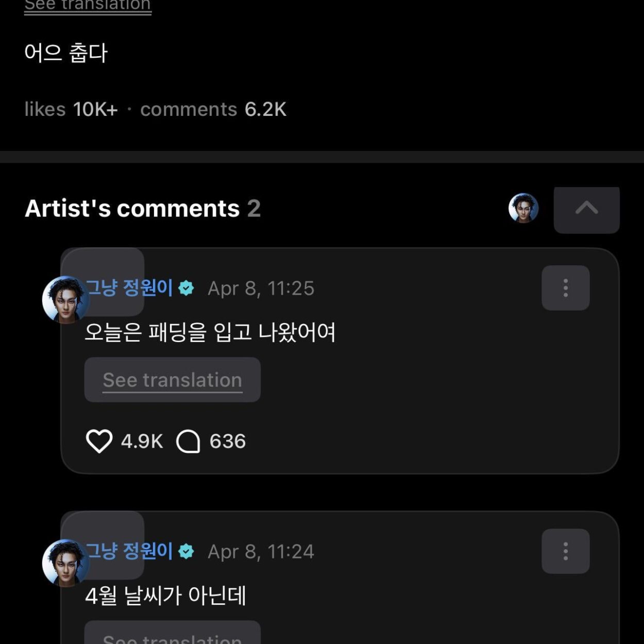Expand translation for the 4월 날씨 comment
Image resolution: width=644 pixels, height=644 pixels.
pos(172,639)
